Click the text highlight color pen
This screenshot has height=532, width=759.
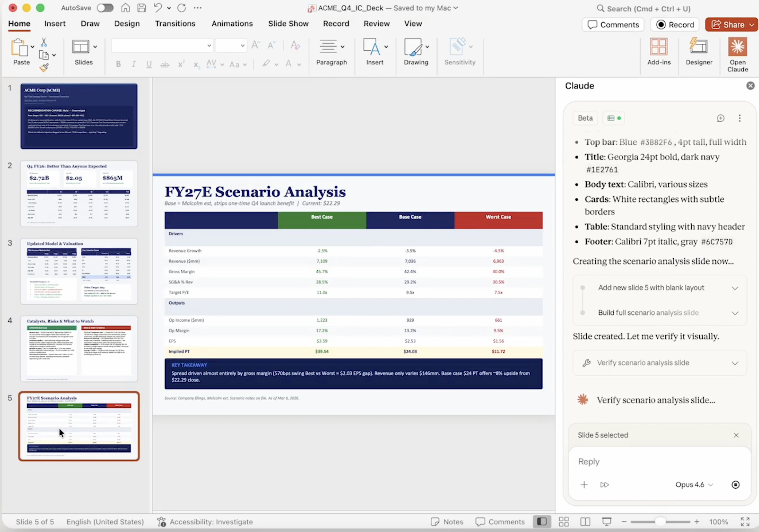pyautogui.click(x=266, y=64)
